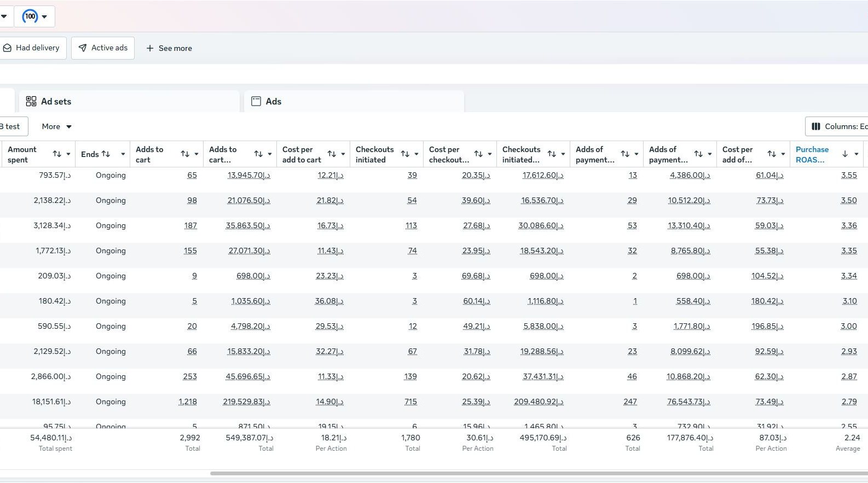Open Cost per add of payment dropdown
This screenshot has height=483, width=868.
[783, 154]
